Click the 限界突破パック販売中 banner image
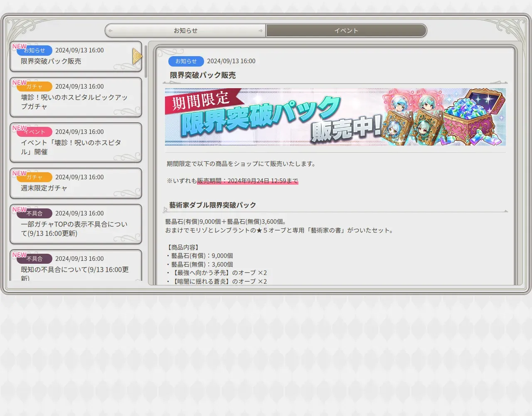This screenshot has height=416, width=532. click(x=335, y=117)
